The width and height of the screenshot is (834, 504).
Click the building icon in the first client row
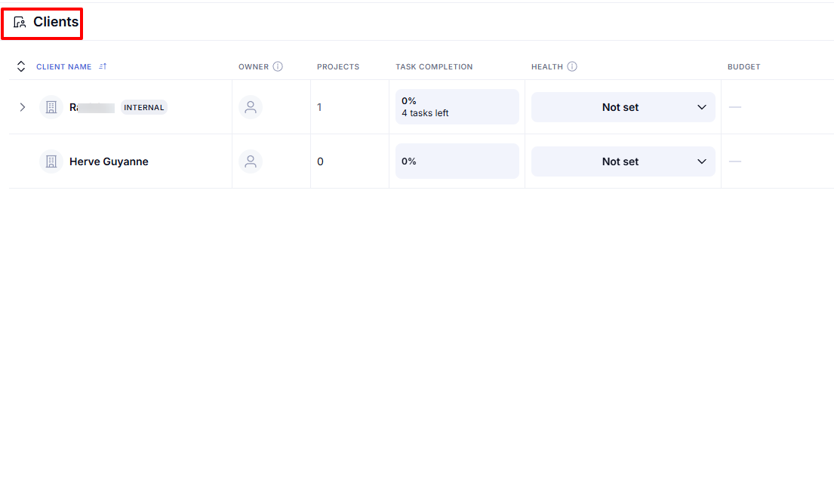point(51,107)
